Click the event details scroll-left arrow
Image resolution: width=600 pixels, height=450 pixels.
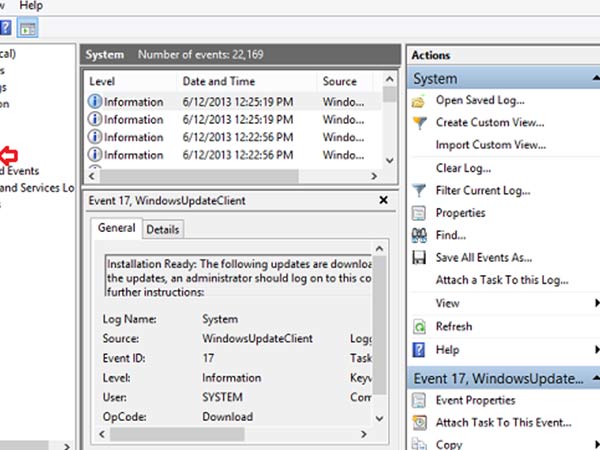(102, 434)
